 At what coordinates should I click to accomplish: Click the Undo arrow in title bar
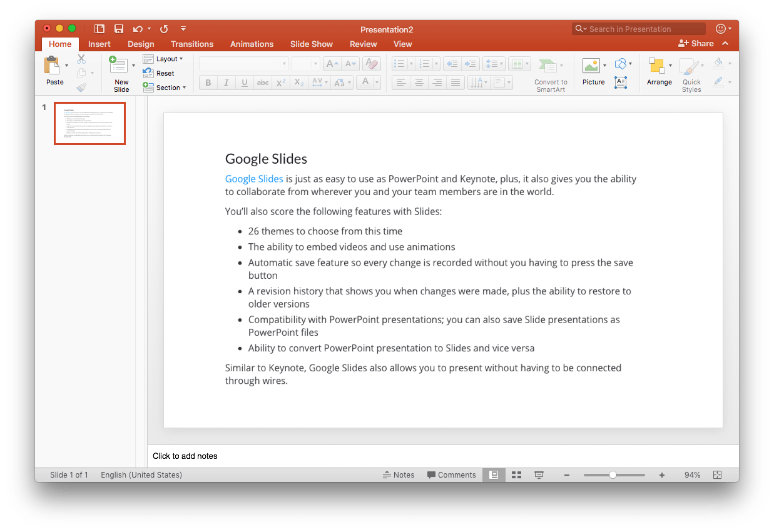coord(138,29)
